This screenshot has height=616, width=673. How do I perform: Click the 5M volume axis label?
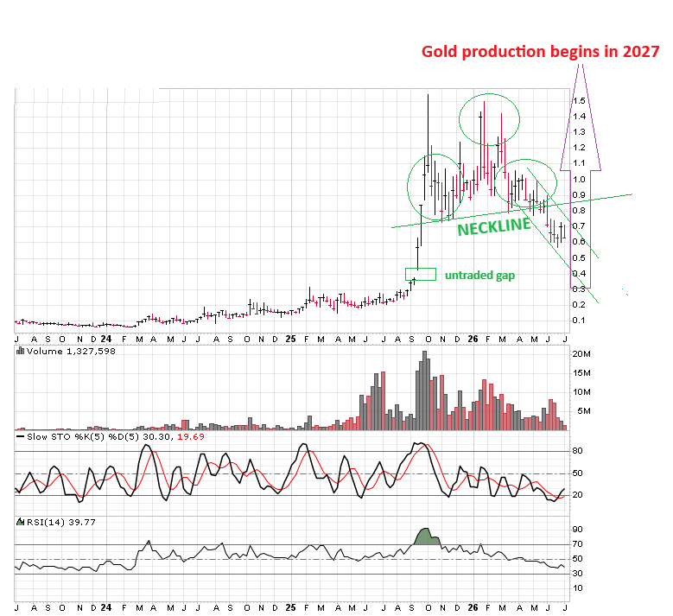click(x=584, y=411)
